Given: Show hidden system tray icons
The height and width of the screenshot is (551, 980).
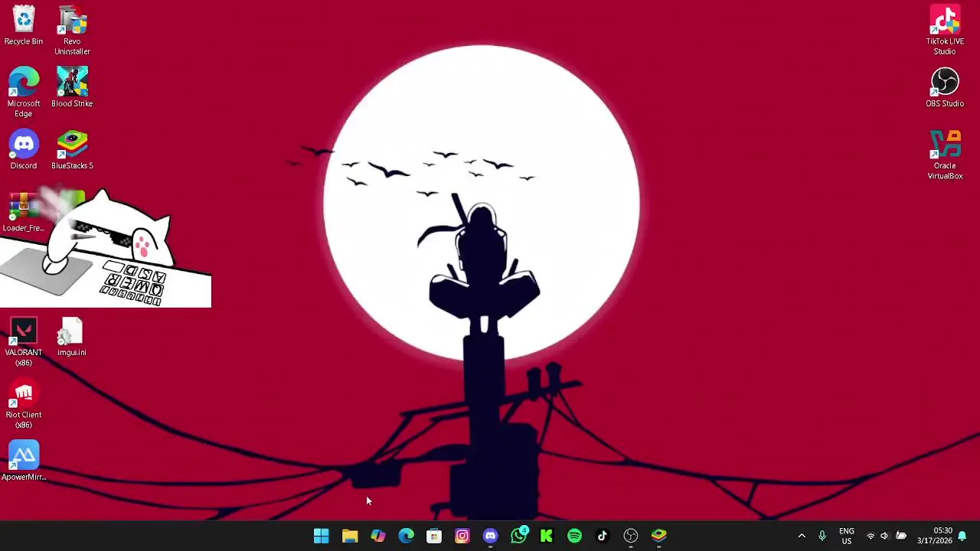Looking at the screenshot, I should 802,536.
